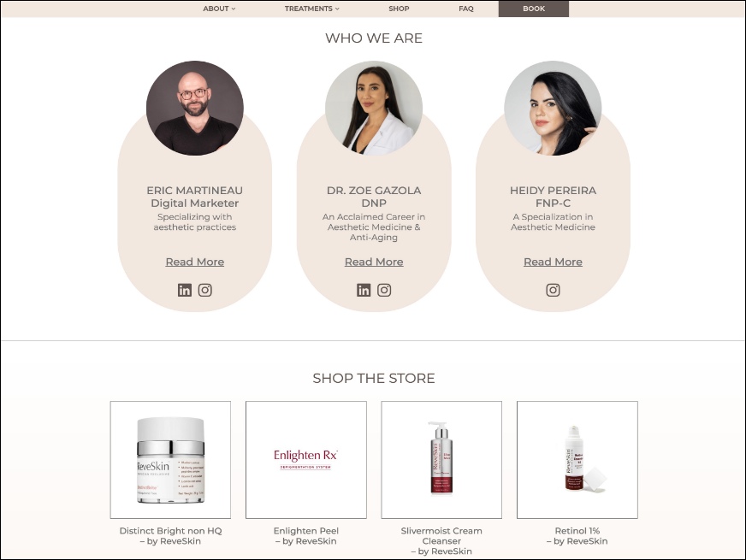Screen dimensions: 746x560
Task: Expand the Treatments menu dropdown
Action: pyautogui.click(x=312, y=9)
